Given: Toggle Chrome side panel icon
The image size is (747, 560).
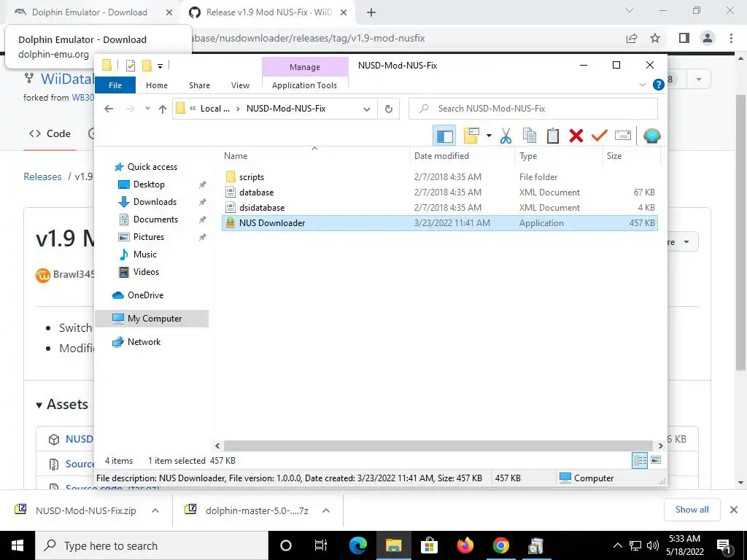Looking at the screenshot, I should (684, 38).
